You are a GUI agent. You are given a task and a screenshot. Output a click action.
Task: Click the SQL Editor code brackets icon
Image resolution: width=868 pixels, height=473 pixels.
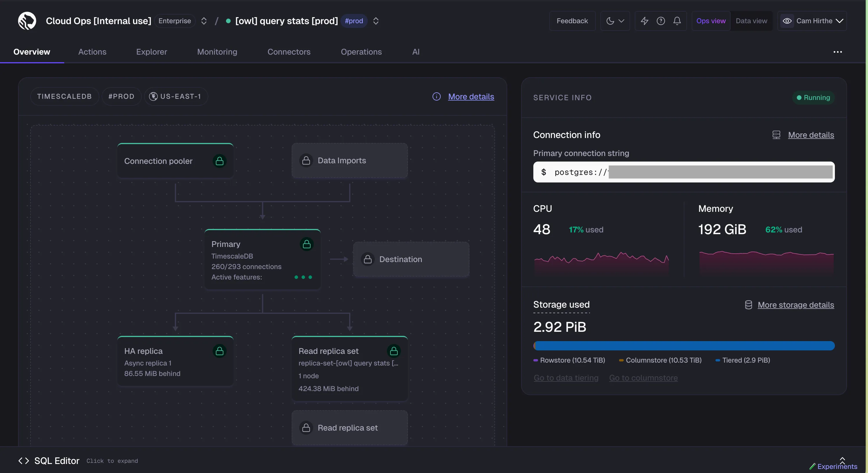24,461
